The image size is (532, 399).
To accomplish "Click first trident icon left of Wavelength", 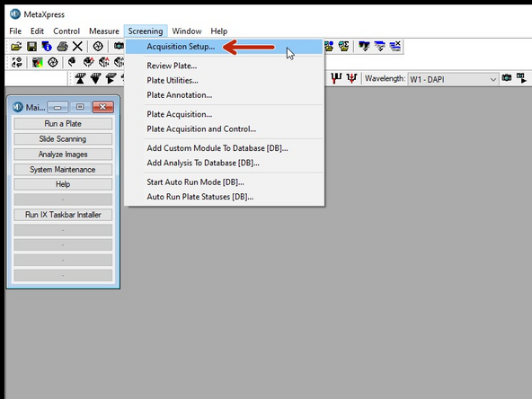I will coord(336,78).
